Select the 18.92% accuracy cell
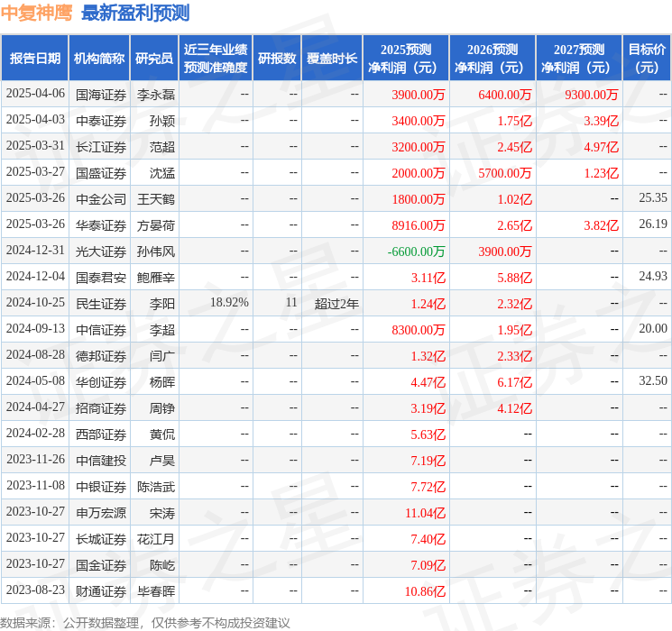672x631 pixels. click(229, 304)
